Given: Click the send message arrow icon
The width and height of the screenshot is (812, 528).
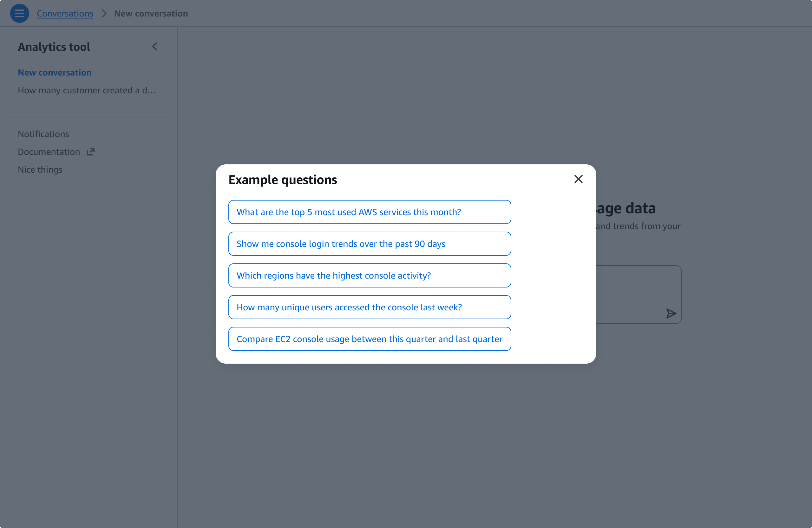Looking at the screenshot, I should [671, 313].
